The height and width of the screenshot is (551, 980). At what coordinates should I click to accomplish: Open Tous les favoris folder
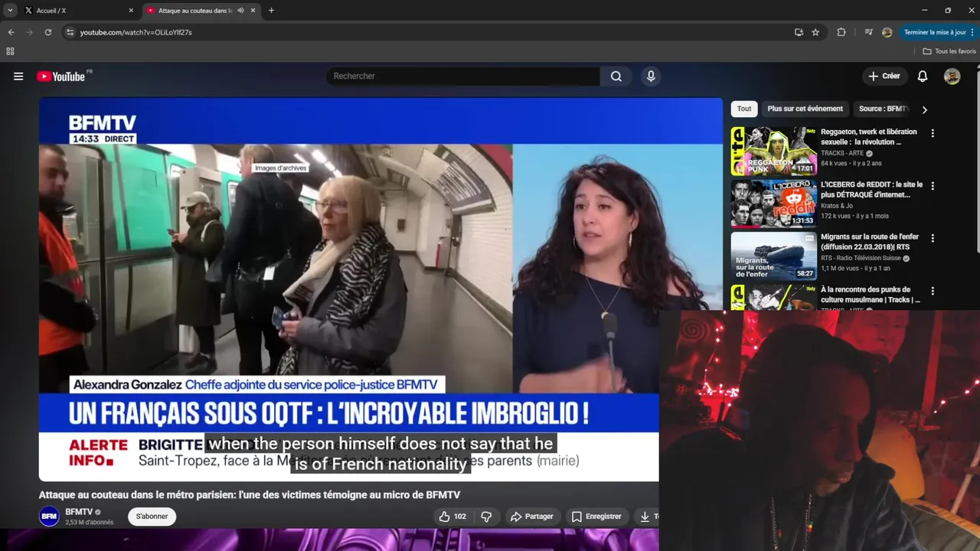coord(949,51)
